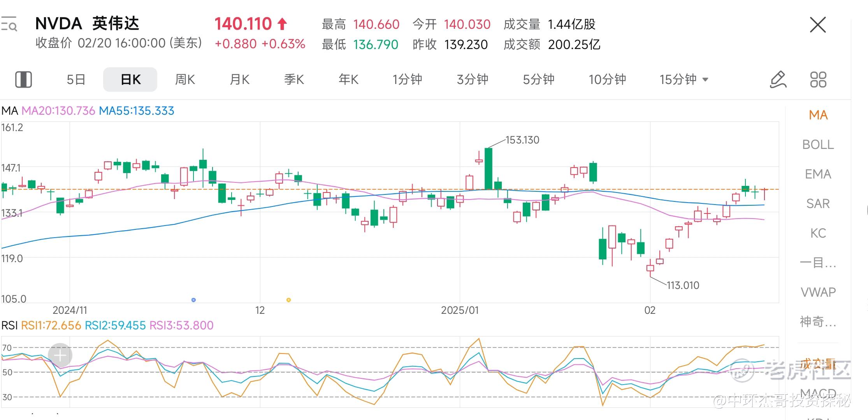Close the chart with the X icon
The height and width of the screenshot is (420, 868).
[818, 25]
